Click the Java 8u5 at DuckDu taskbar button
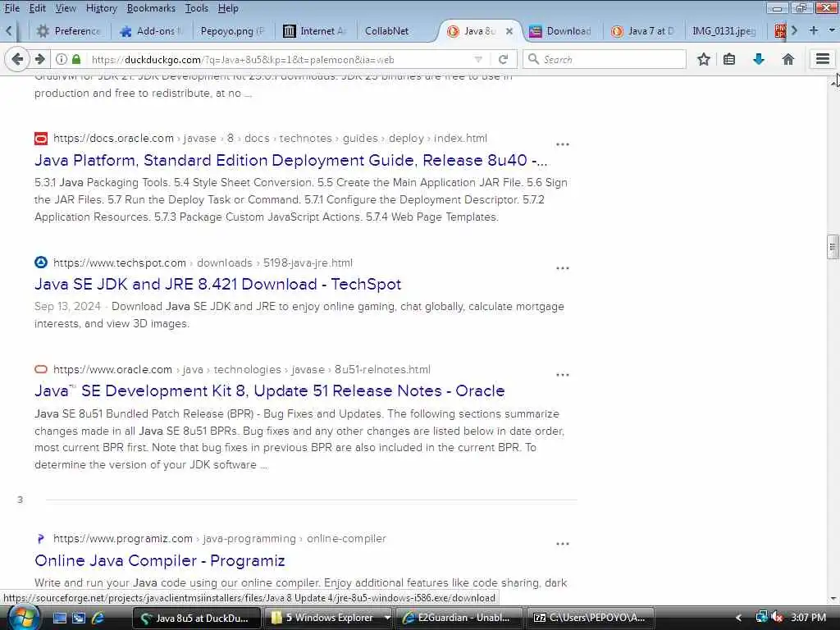This screenshot has width=840, height=630. [x=196, y=618]
